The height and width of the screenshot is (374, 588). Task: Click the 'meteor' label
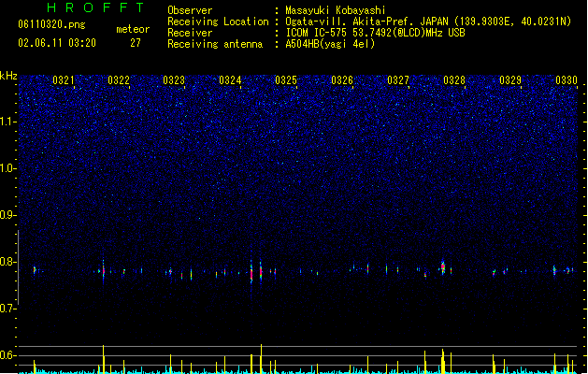click(133, 29)
